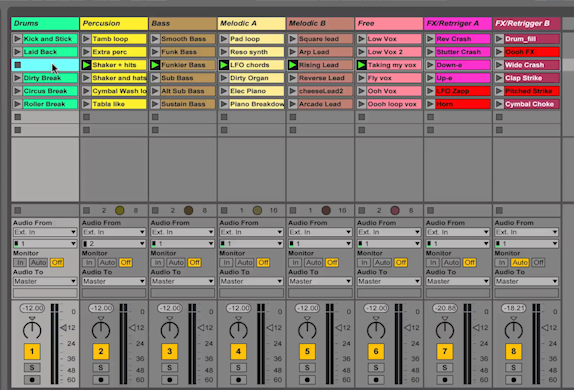Image resolution: width=574 pixels, height=390 pixels.
Task: Set FX/Retrigger B monitor to Off
Action: 538,262
